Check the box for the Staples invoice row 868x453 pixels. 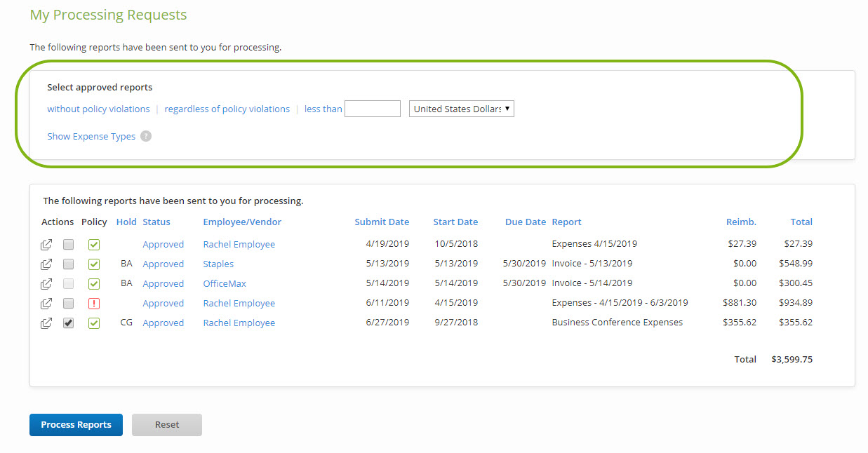68,264
